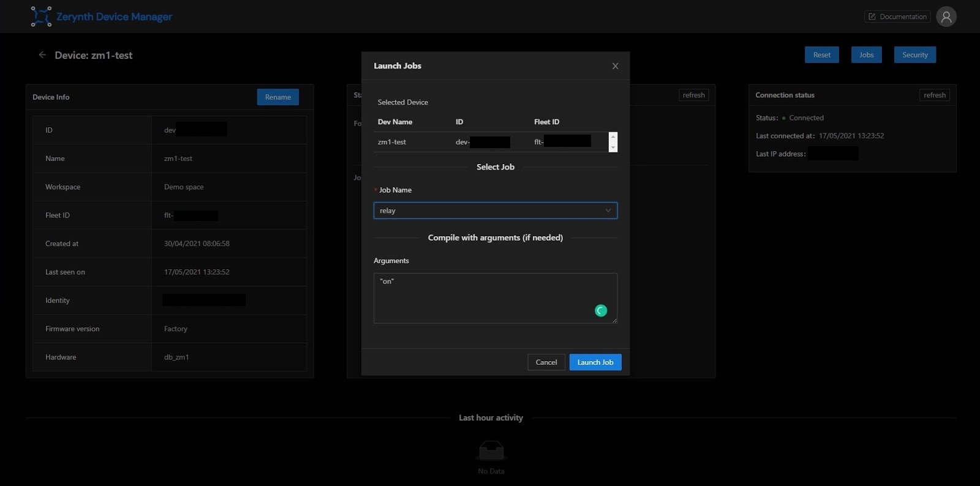
Task: Click the Connected status text
Action: [806, 118]
